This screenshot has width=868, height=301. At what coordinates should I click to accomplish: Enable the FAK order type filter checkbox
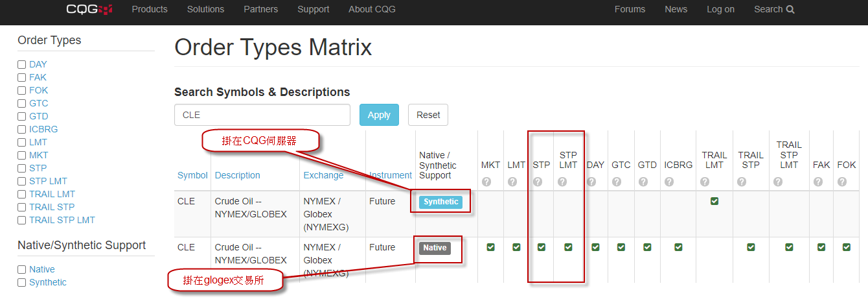pos(21,78)
